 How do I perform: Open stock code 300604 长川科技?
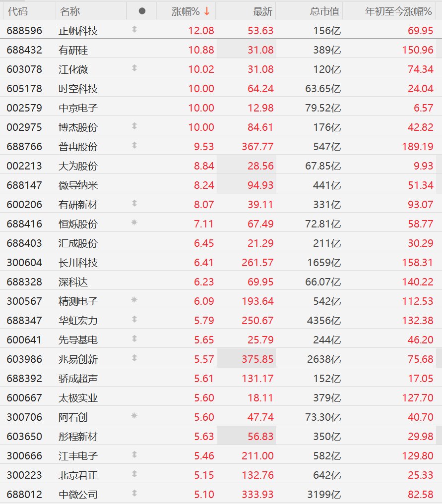coord(24,263)
